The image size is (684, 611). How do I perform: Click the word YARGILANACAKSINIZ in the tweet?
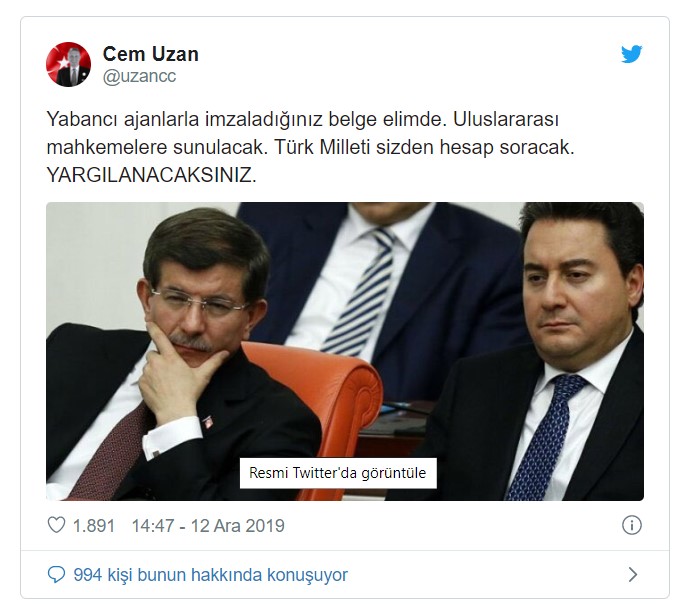(151, 175)
